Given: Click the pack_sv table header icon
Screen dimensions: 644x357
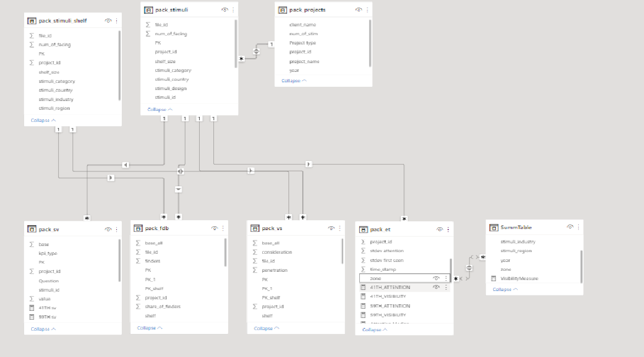Looking at the screenshot, I should pos(32,230).
